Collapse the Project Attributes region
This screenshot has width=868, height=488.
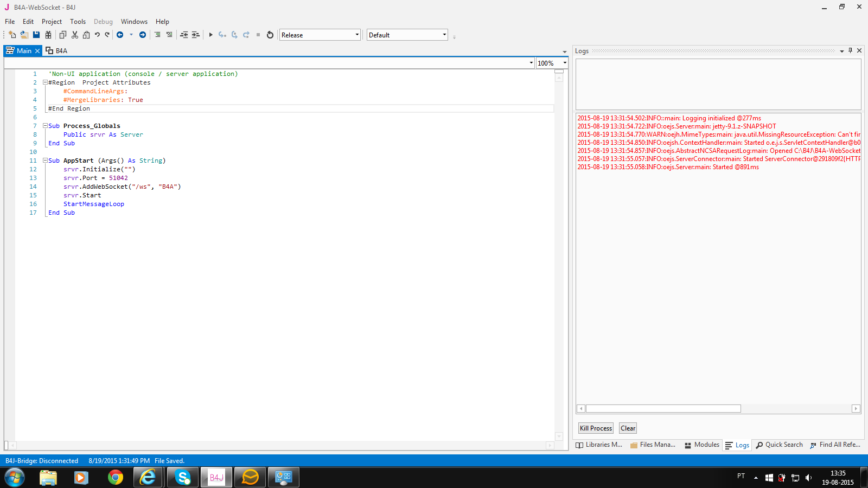coord(45,82)
